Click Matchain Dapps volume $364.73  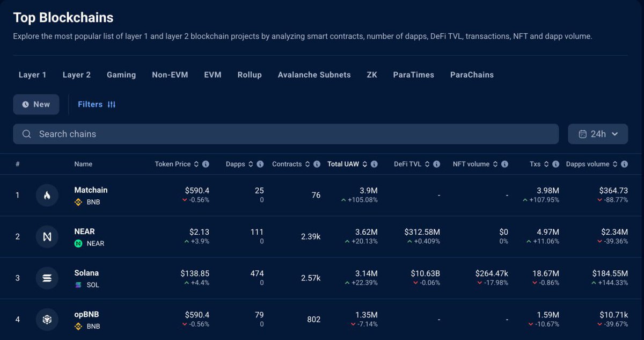coord(613,191)
